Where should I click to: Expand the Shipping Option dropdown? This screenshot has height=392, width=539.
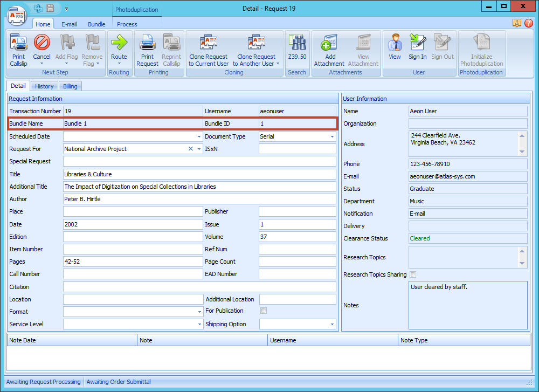[x=332, y=325]
